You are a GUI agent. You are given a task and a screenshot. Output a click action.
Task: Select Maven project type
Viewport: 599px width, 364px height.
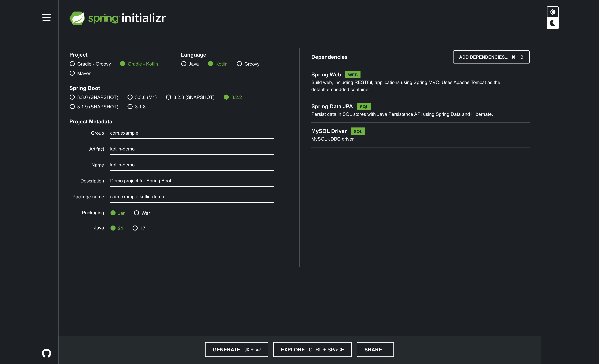(72, 73)
